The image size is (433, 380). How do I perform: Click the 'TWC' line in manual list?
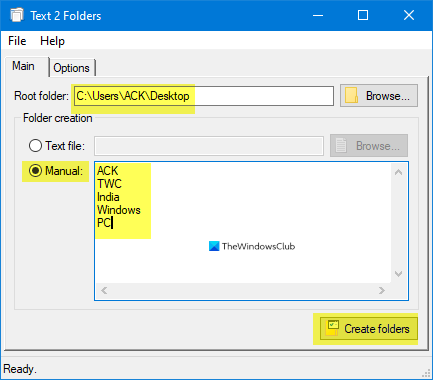click(x=109, y=184)
